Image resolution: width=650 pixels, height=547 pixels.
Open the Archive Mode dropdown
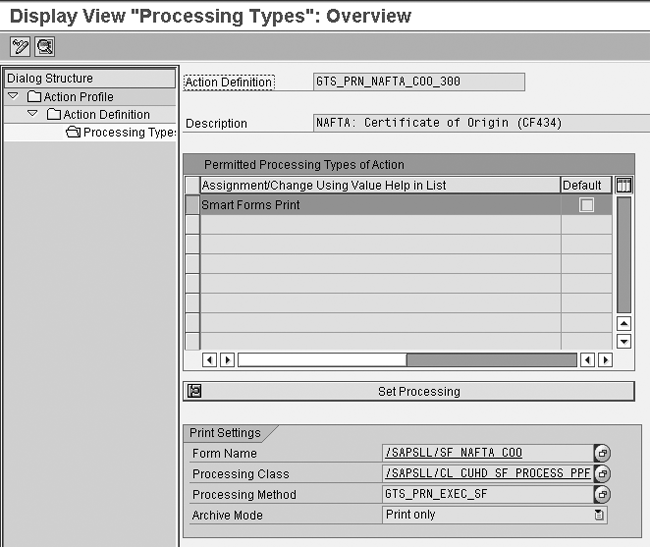point(599,516)
